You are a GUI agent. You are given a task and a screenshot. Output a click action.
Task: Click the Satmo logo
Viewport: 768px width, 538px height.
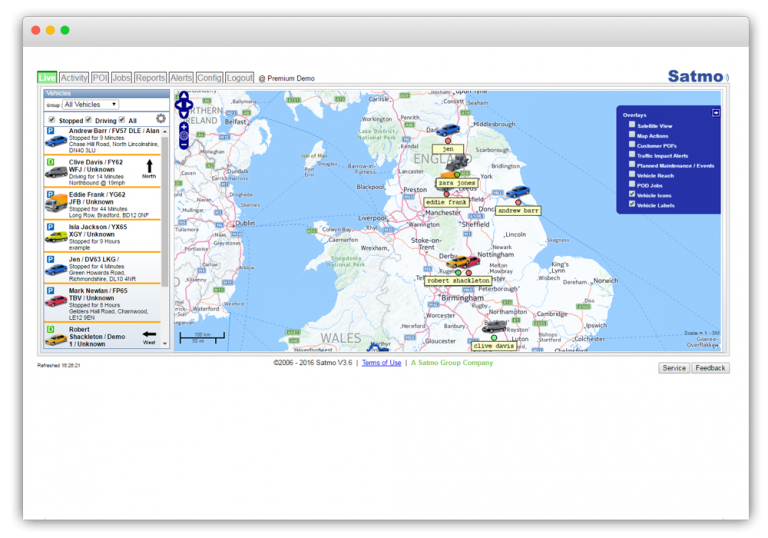[698, 76]
